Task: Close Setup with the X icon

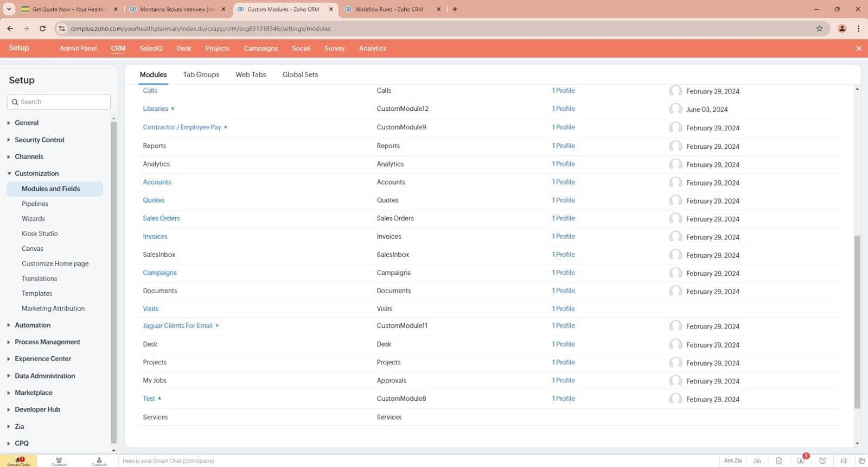Action: [x=858, y=48]
